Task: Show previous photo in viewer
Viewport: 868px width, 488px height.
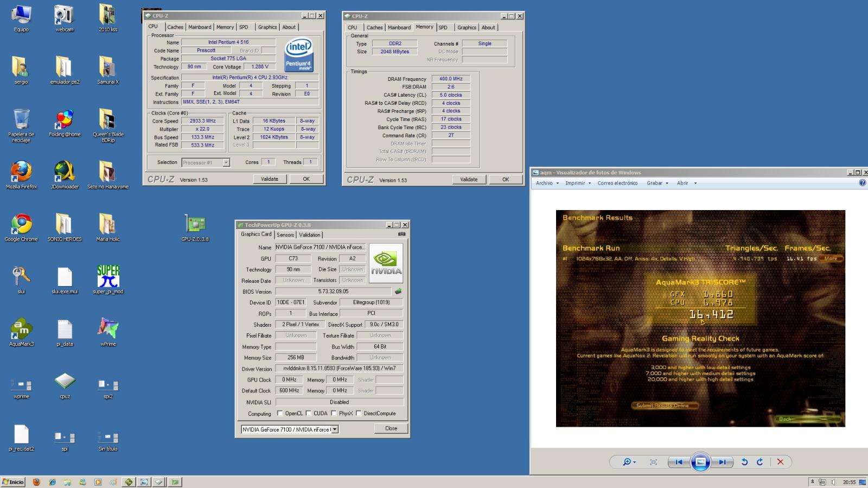Action: click(679, 462)
